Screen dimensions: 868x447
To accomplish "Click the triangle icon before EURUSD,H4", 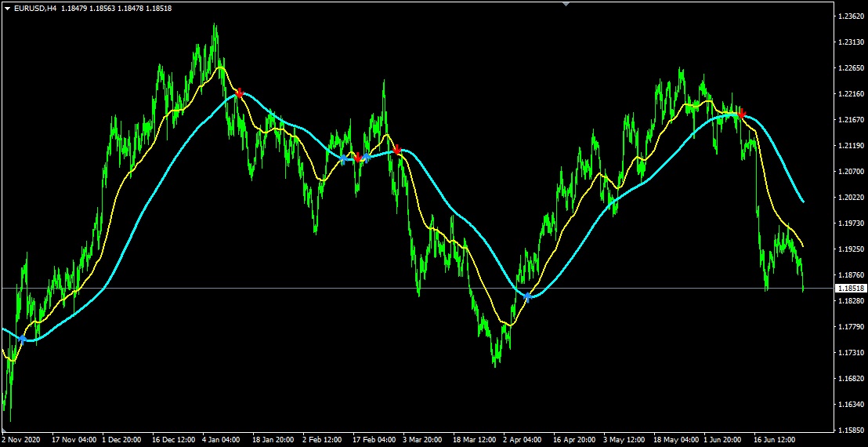I will click(x=7, y=9).
